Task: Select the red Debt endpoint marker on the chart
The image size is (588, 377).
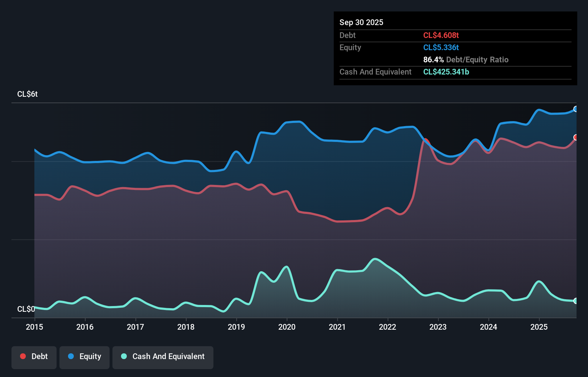Action: click(576, 137)
